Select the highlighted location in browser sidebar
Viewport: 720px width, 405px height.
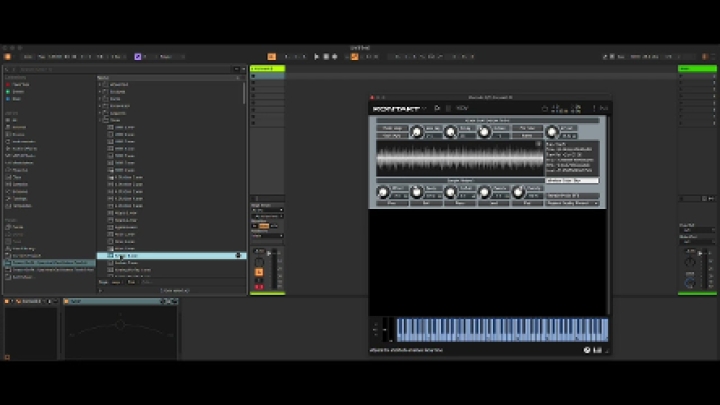point(50,263)
